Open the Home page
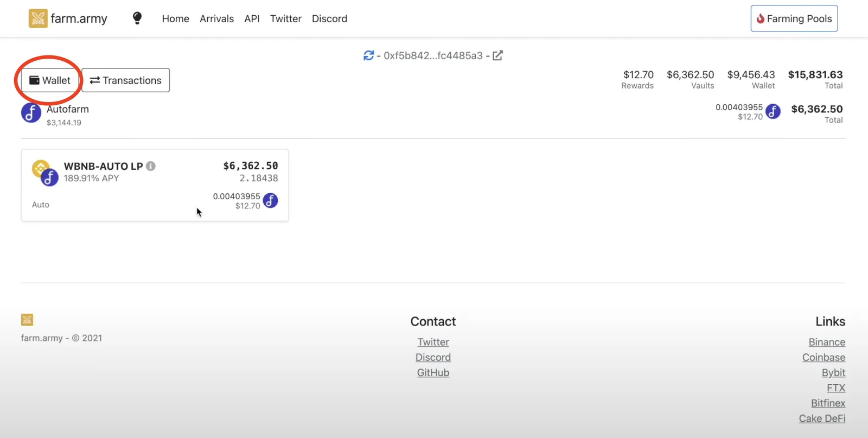This screenshot has height=438, width=868. pos(176,18)
